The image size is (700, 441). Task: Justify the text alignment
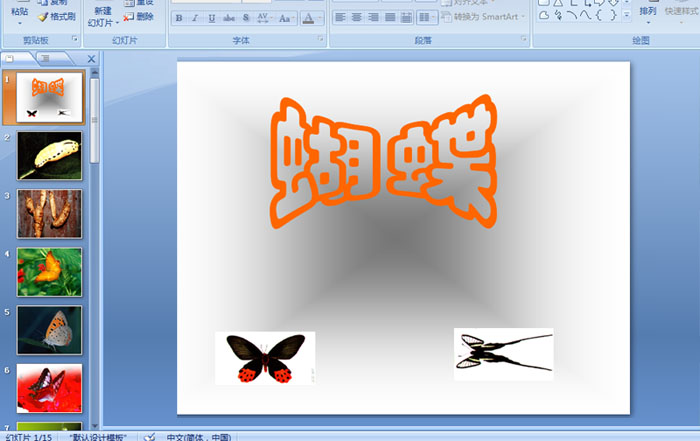[x=390, y=17]
